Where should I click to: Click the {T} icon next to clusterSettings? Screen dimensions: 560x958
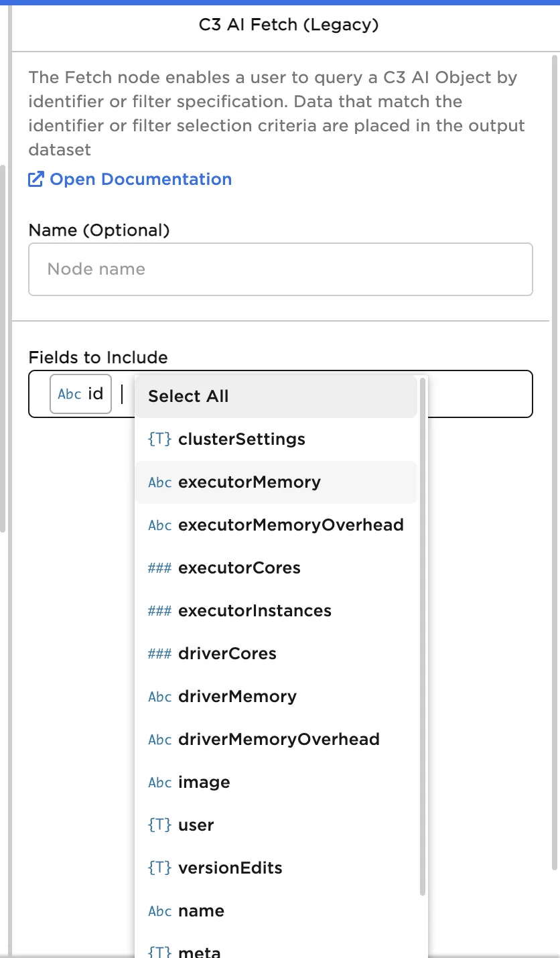tap(159, 439)
